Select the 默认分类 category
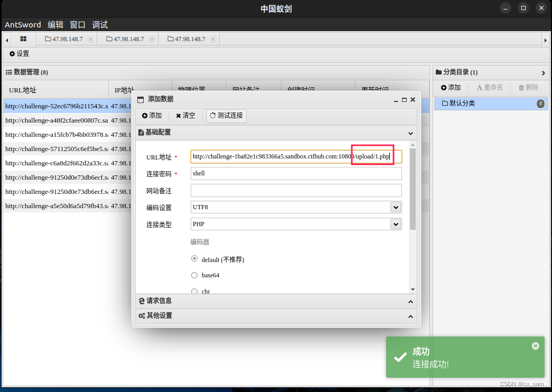Screen dimensions: 552x392 pos(491,103)
